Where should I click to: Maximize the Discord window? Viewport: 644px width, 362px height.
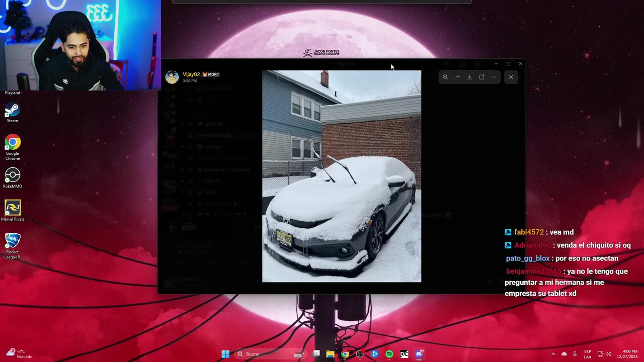508,64
